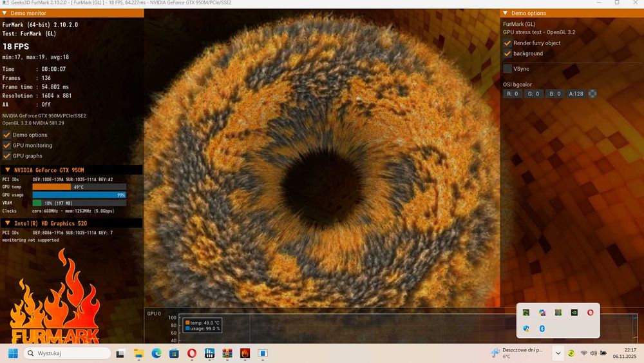The width and height of the screenshot is (644, 363).
Task: Click the green circular arrows tray icon
Action: (x=571, y=353)
